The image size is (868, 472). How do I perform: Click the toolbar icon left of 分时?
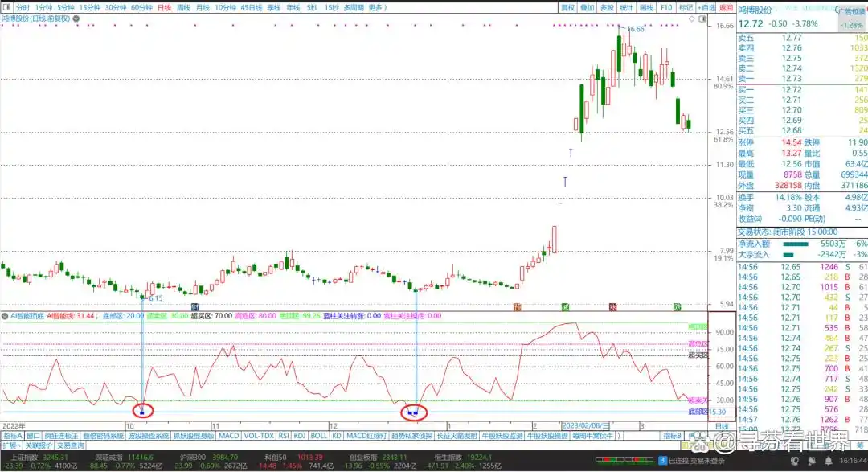point(7,7)
